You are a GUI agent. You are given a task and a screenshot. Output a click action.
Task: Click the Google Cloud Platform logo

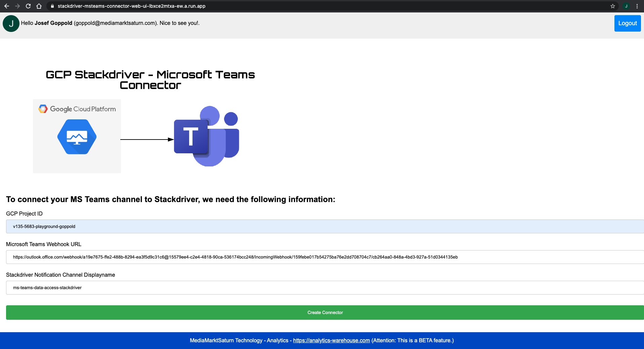(77, 109)
